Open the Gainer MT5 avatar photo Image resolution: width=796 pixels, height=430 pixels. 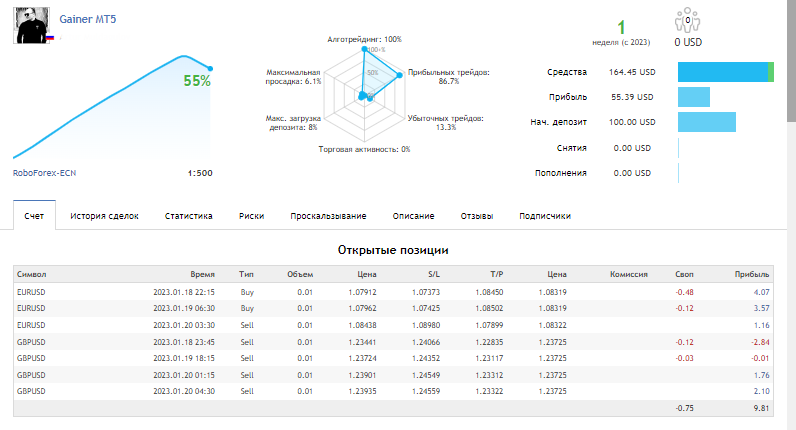click(31, 25)
